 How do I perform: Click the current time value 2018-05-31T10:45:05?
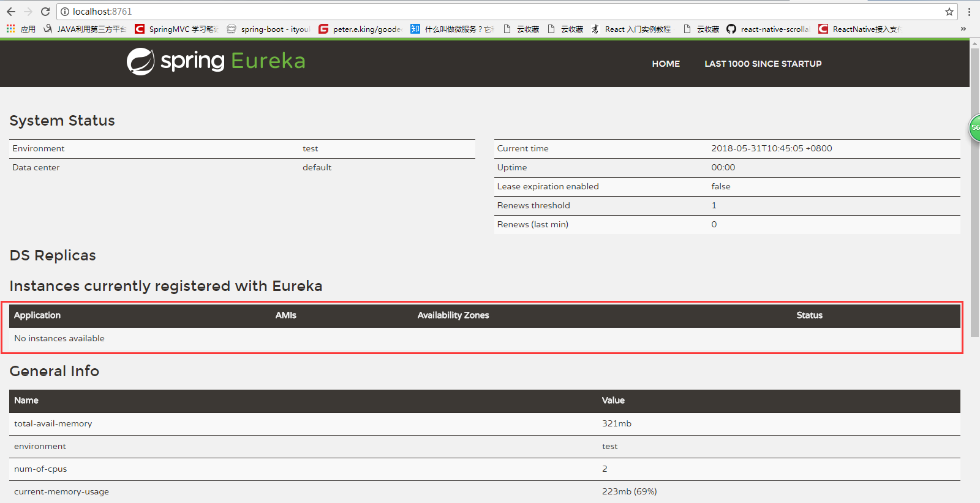pyautogui.click(x=772, y=148)
